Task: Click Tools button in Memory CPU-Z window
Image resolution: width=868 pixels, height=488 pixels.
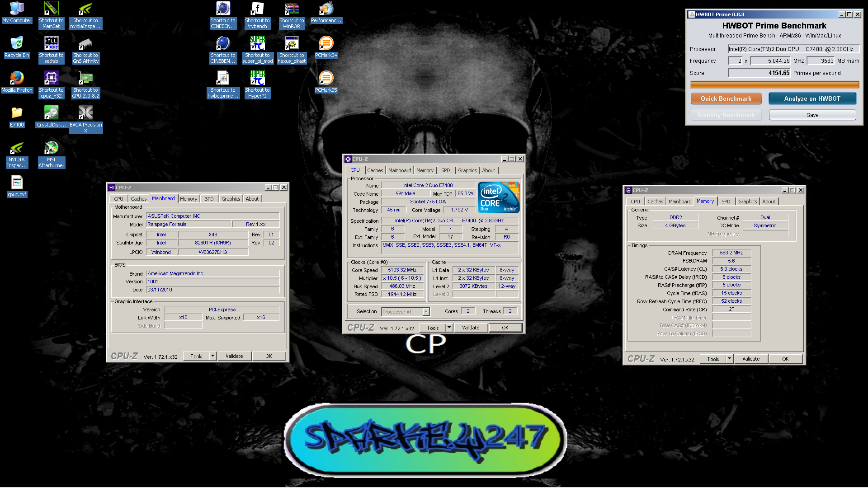Action: (x=713, y=359)
